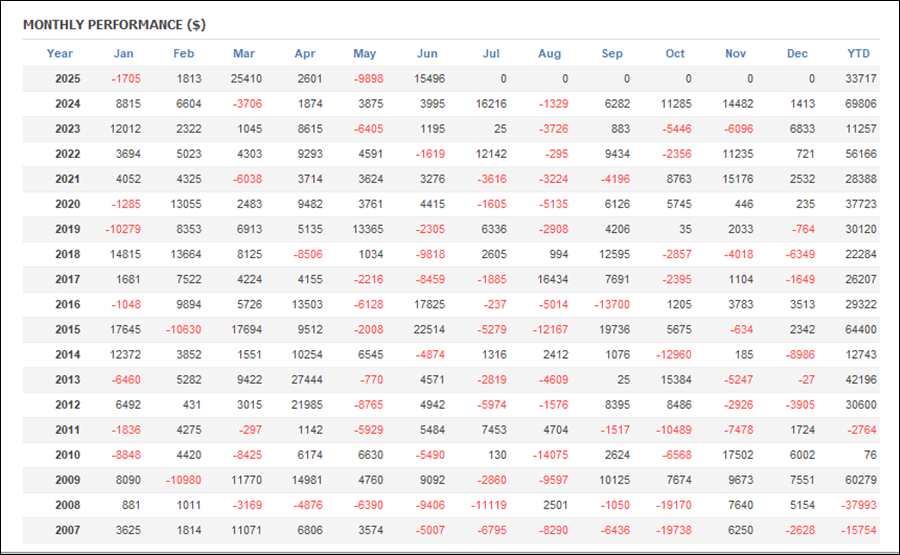Click the 2020 February value 13055
This screenshot has width=900, height=555.
point(186,204)
